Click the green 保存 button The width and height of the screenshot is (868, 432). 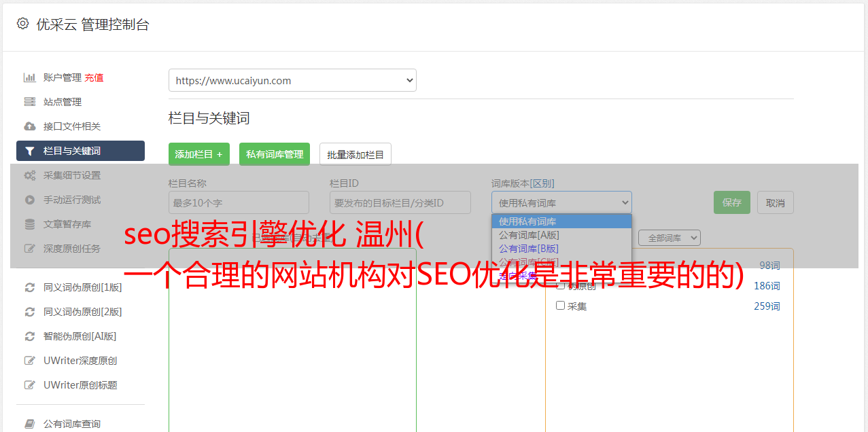732,202
